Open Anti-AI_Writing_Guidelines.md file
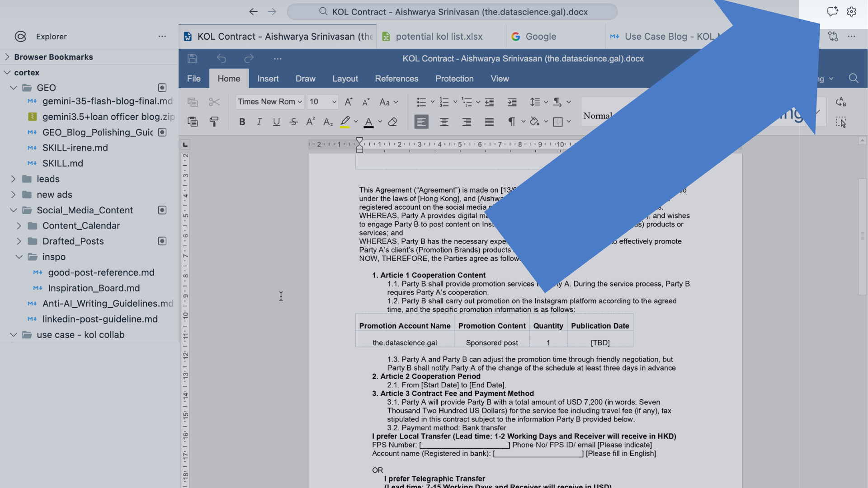 108,304
